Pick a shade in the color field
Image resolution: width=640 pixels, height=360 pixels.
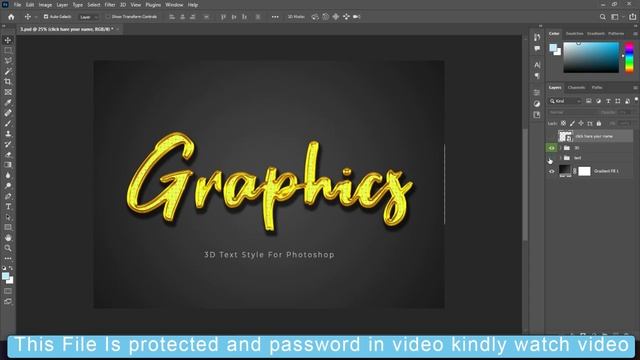pyautogui.click(x=591, y=57)
